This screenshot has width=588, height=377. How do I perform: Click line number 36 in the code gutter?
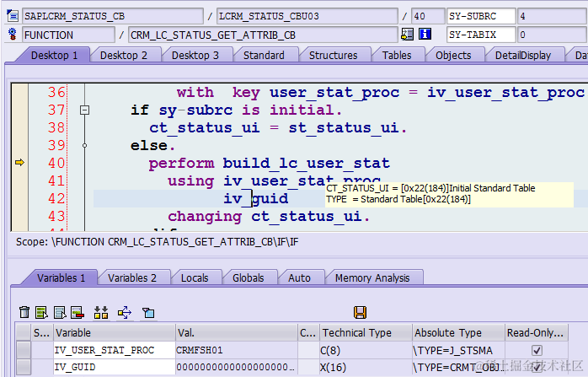point(56,92)
